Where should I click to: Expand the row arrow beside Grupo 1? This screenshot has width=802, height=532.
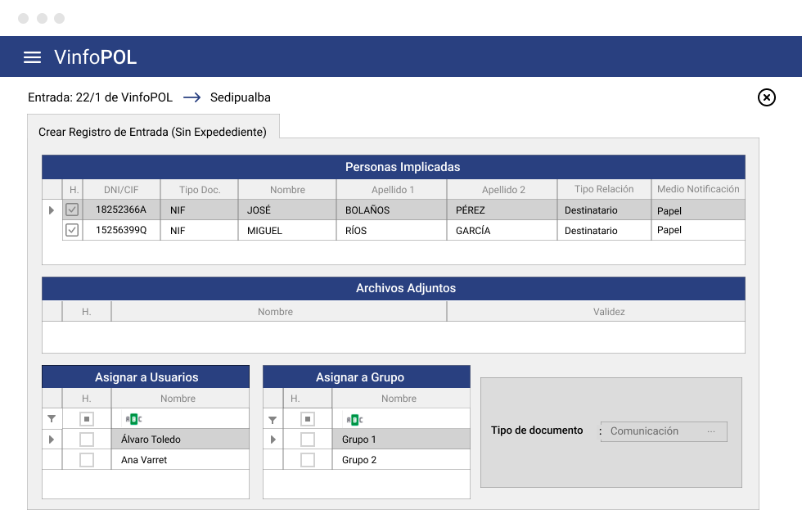(273, 440)
